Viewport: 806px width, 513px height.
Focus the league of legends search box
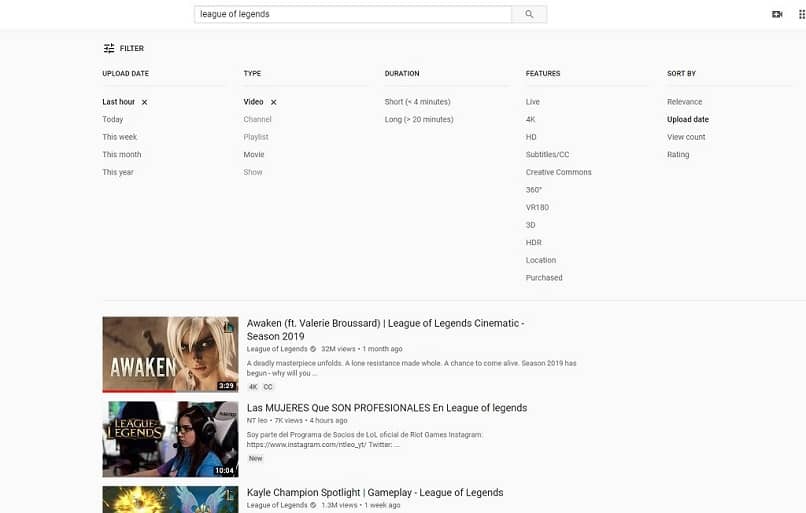353,14
